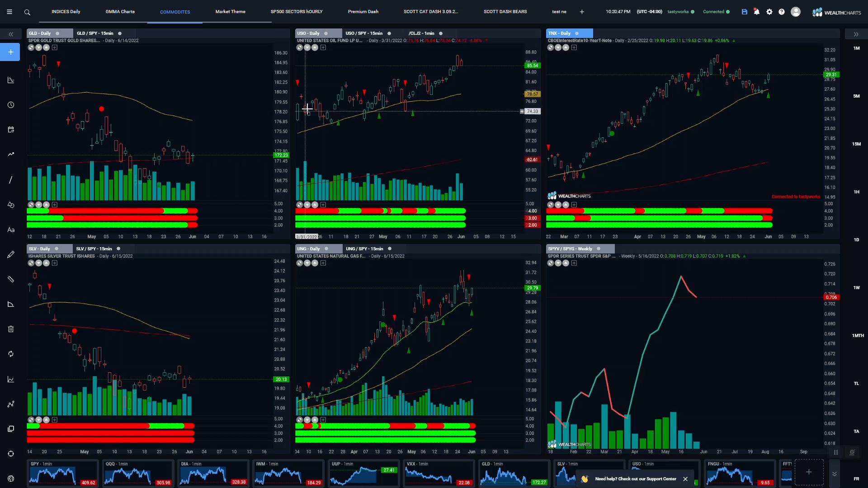Click the crosshair target icon in the sidebar
868x488 pixels.
tap(11, 454)
